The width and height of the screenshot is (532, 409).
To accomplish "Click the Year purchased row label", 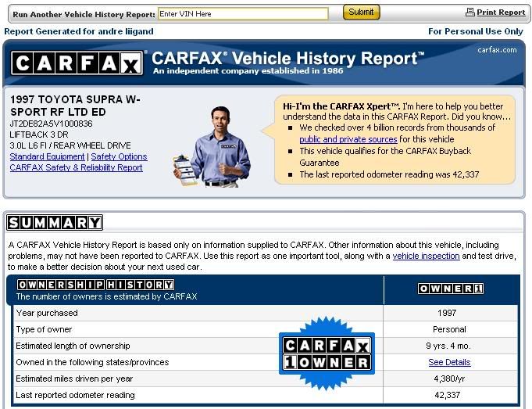I will (x=47, y=313).
